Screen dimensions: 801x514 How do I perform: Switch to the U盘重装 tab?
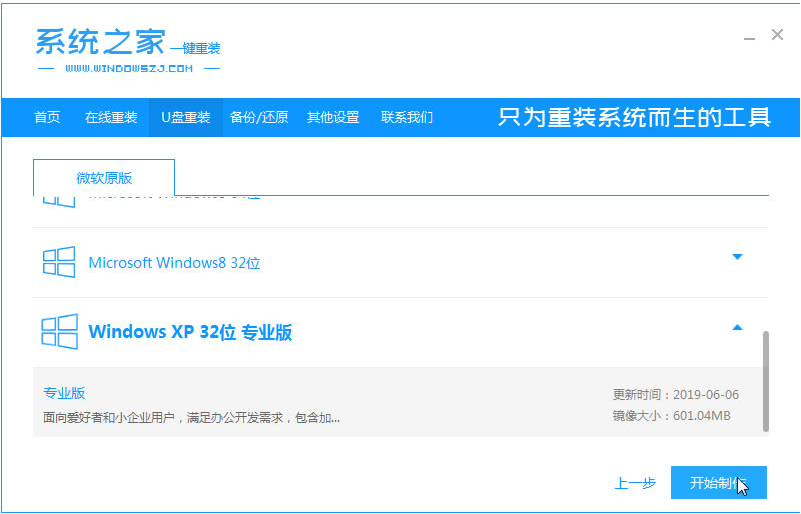tap(185, 117)
